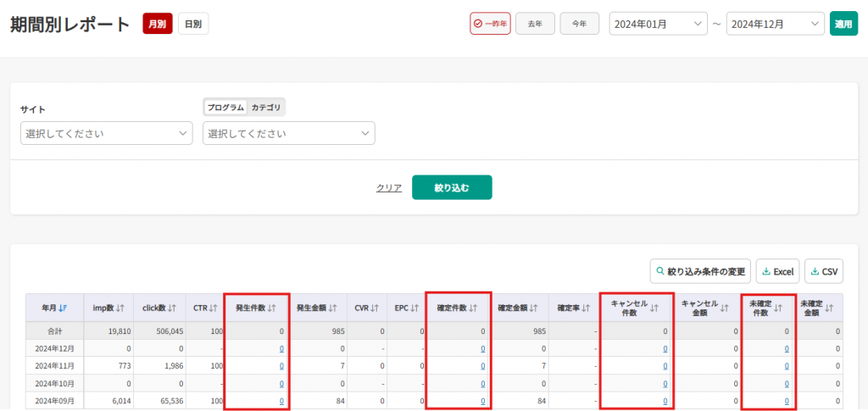Open 発生件数 link for 2024年11月
Image resolution: width=868 pixels, height=411 pixels.
(281, 365)
